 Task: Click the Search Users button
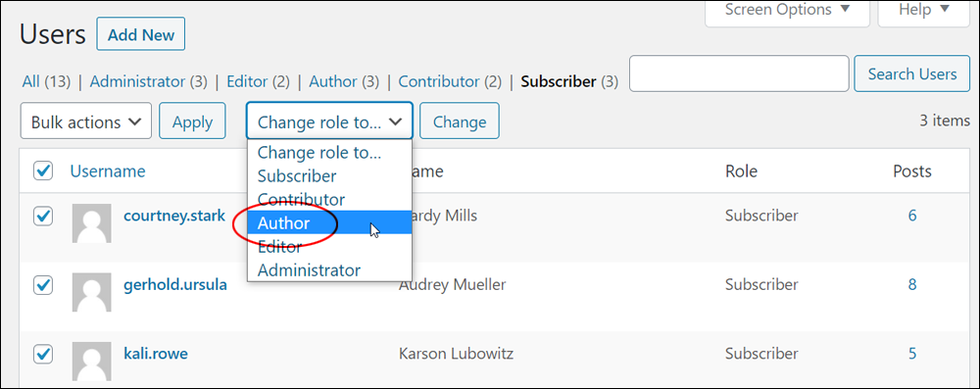[911, 73]
